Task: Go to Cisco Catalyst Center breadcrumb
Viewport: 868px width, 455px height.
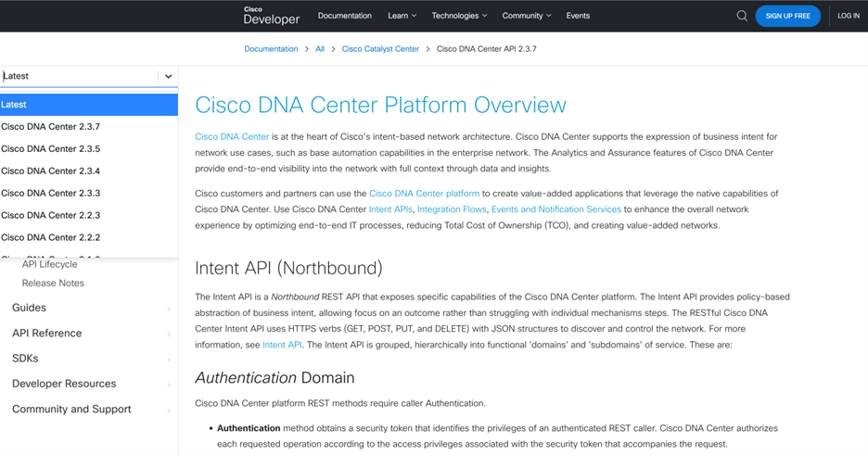Action: tap(380, 49)
